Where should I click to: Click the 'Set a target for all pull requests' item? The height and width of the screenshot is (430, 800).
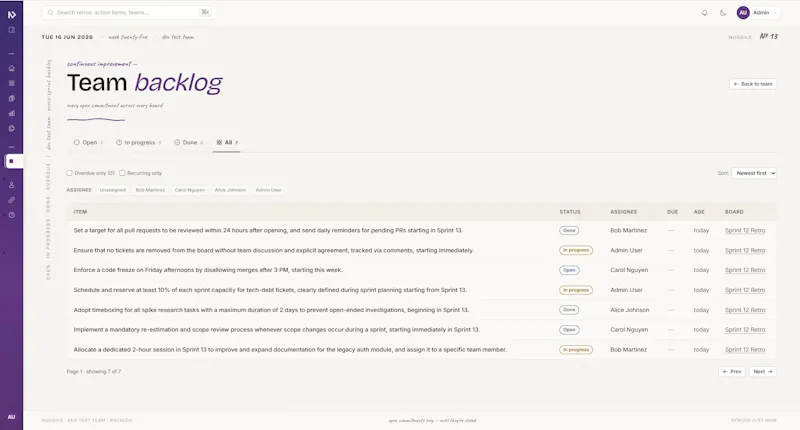pyautogui.click(x=268, y=231)
